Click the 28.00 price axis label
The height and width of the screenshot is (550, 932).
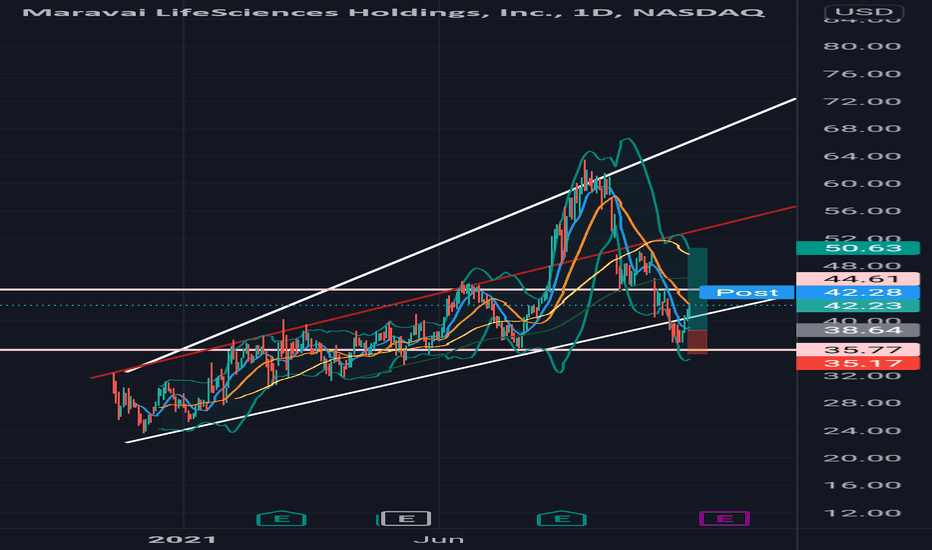[862, 403]
